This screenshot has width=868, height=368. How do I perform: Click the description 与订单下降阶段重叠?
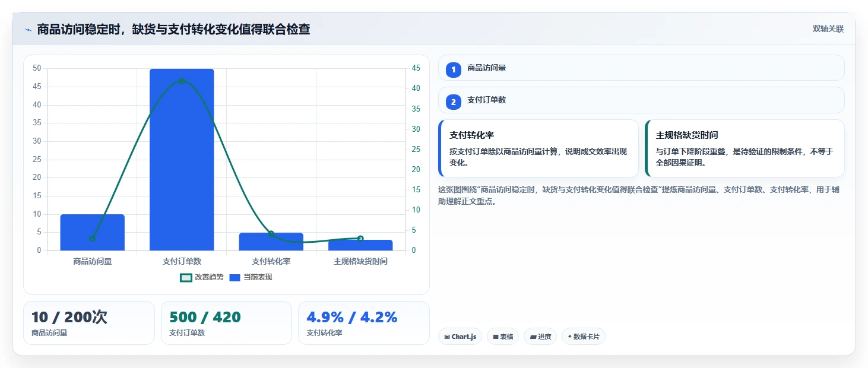(745, 157)
